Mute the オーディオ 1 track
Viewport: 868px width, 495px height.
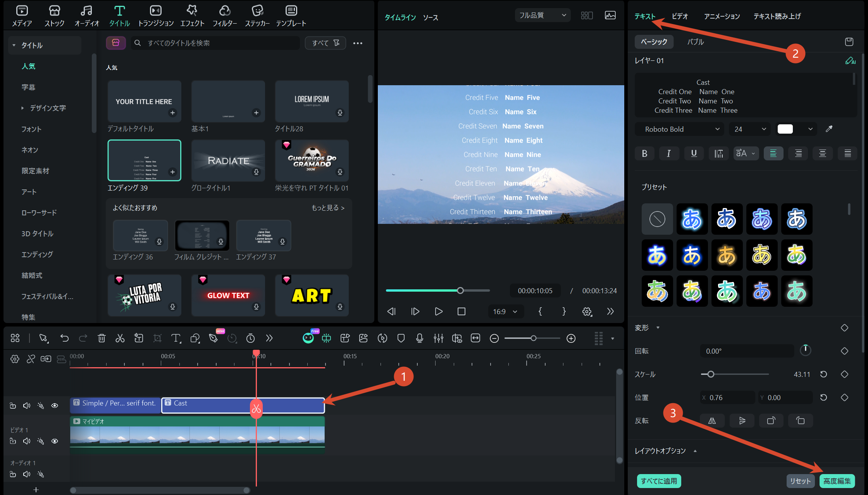click(27, 474)
